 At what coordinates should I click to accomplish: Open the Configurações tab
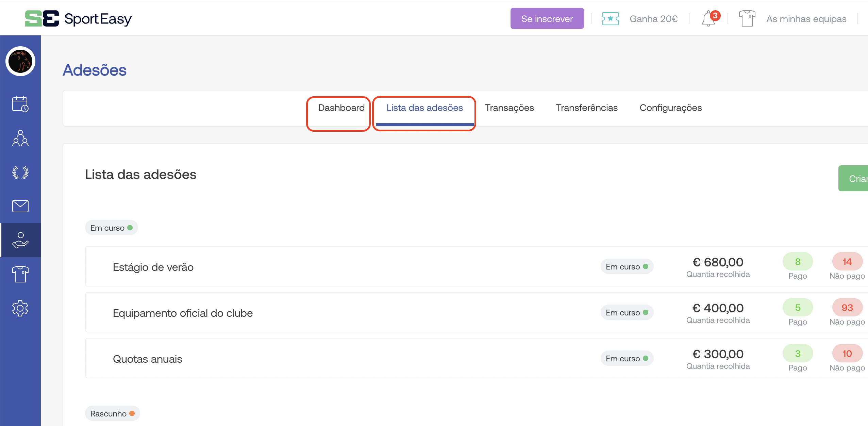670,108
